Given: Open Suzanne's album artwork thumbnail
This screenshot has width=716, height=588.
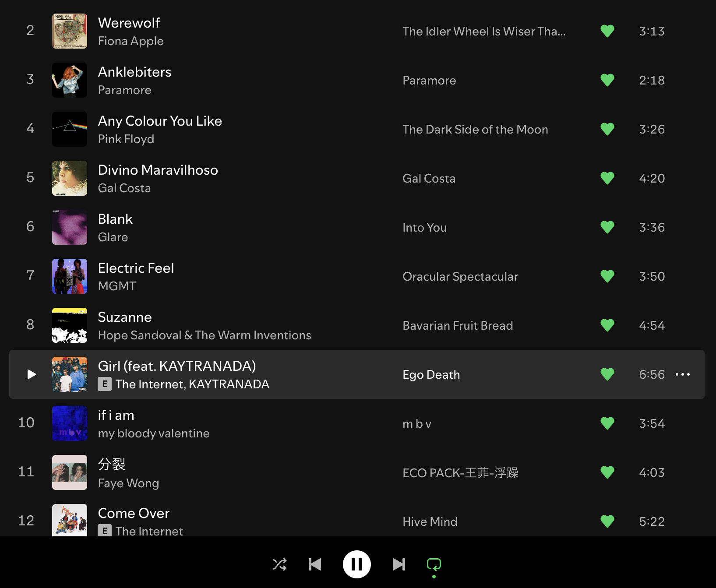Looking at the screenshot, I should click(x=70, y=325).
